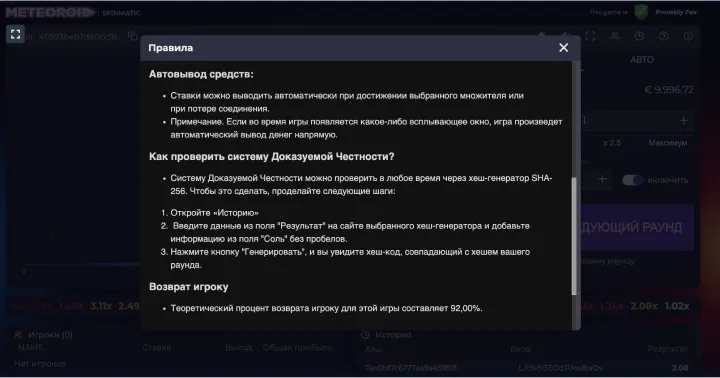The image size is (720, 378).
Task: Click the Meteoroid logo
Action: coord(50,12)
